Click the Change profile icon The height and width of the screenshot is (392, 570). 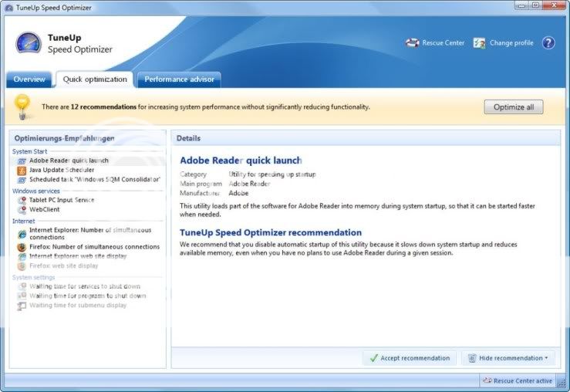479,43
